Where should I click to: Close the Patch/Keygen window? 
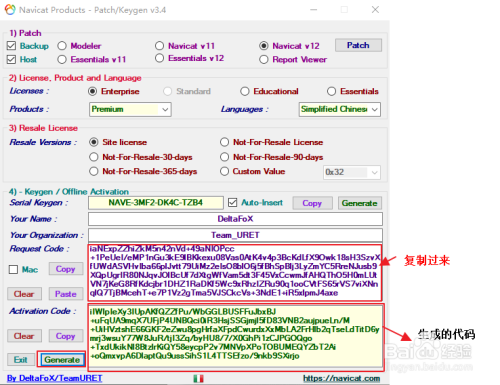pos(375,10)
